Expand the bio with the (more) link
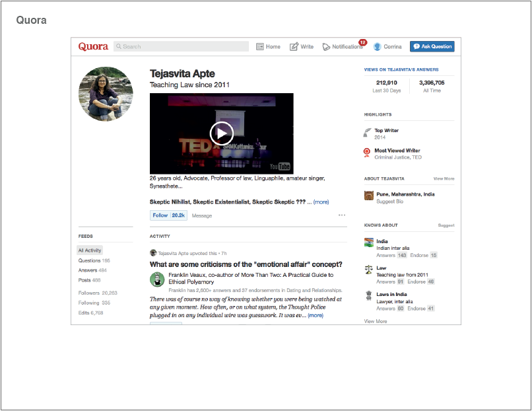This screenshot has width=532, height=411. pyautogui.click(x=321, y=202)
